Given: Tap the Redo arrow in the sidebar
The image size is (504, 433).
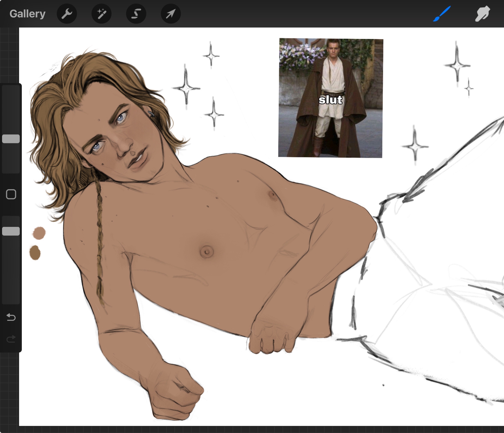Looking at the screenshot, I should click(11, 339).
